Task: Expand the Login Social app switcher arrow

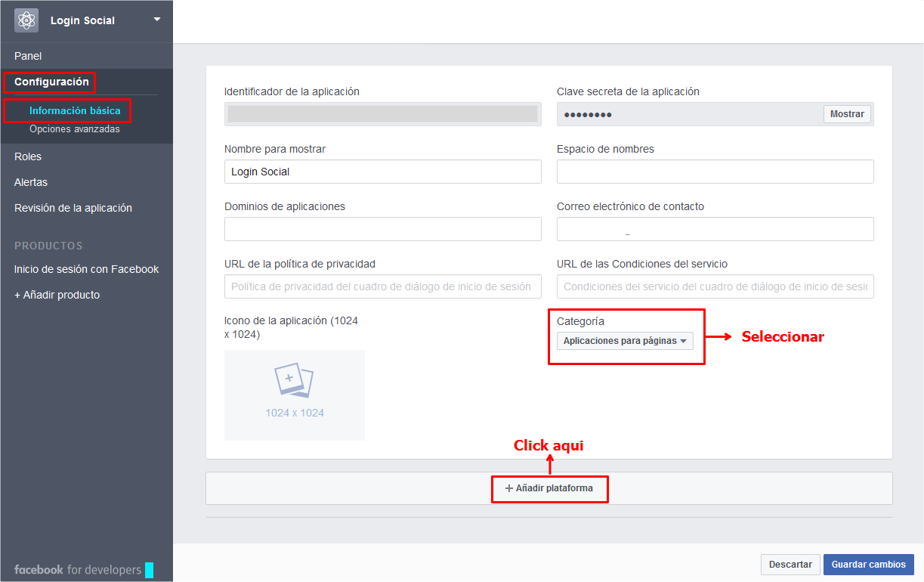Action: [x=157, y=20]
